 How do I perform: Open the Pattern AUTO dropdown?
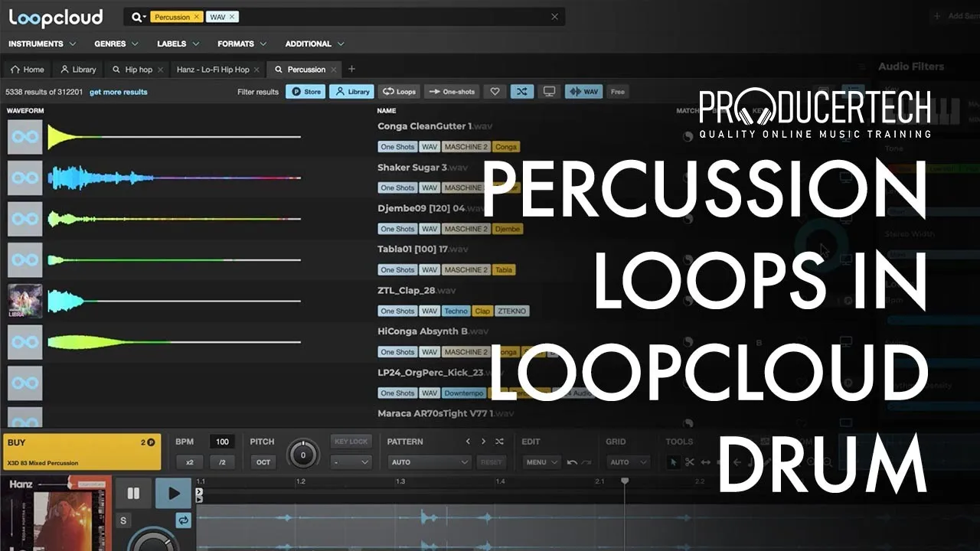coord(429,462)
